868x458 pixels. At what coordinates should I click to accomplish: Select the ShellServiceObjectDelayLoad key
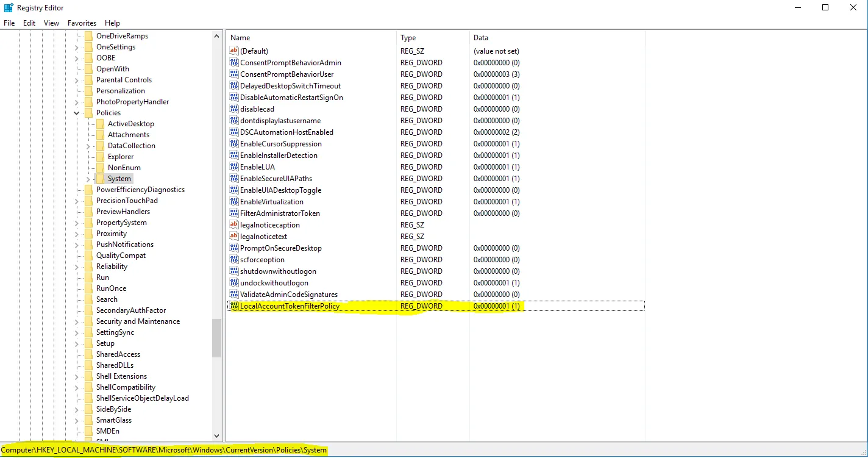tap(143, 398)
